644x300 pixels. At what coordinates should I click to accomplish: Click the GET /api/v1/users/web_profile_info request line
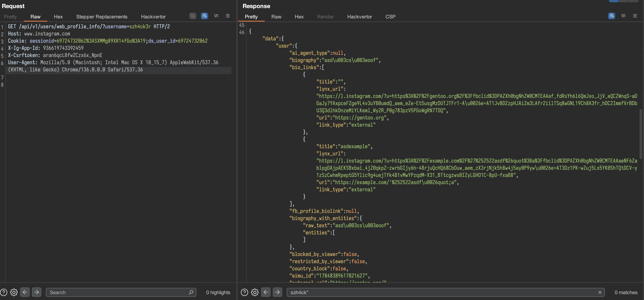(89, 26)
